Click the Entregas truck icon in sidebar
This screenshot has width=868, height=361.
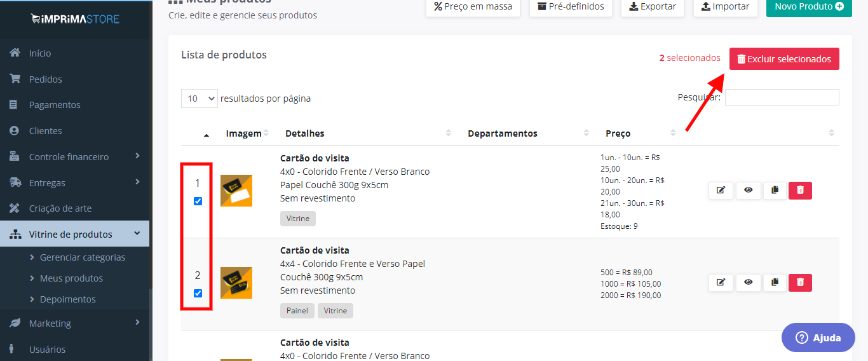click(15, 182)
